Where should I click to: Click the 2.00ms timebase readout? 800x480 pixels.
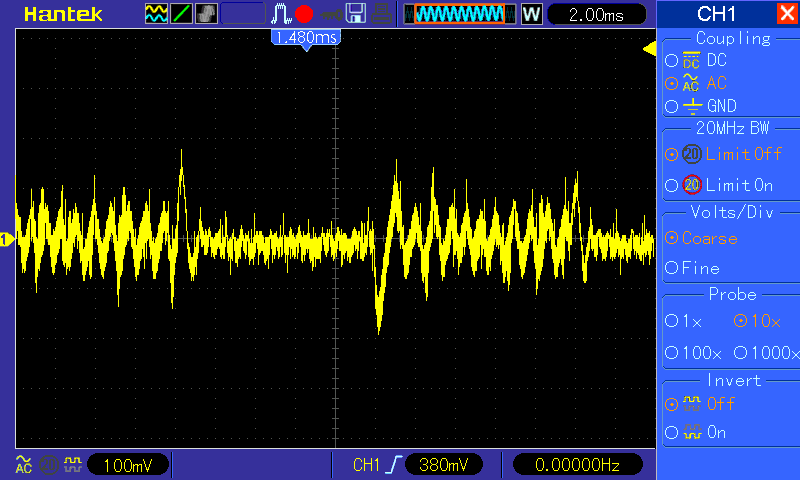(x=596, y=14)
